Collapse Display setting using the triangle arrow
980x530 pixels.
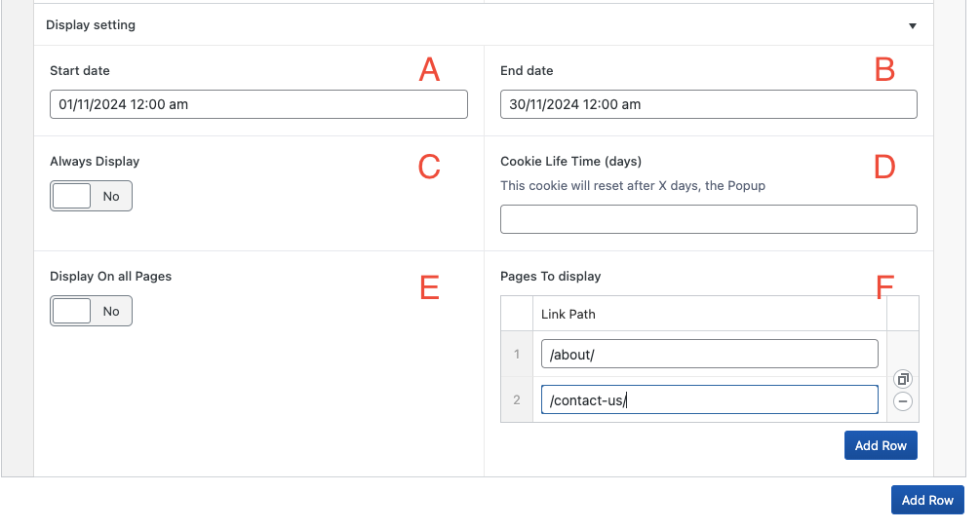[912, 26]
